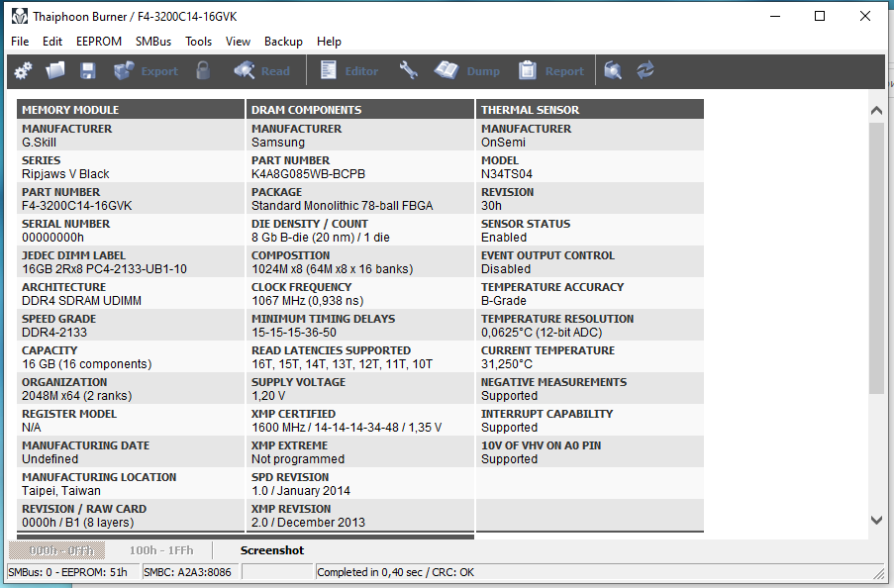Click the Thaiphoon Burner title bar app icon

(x=20, y=17)
